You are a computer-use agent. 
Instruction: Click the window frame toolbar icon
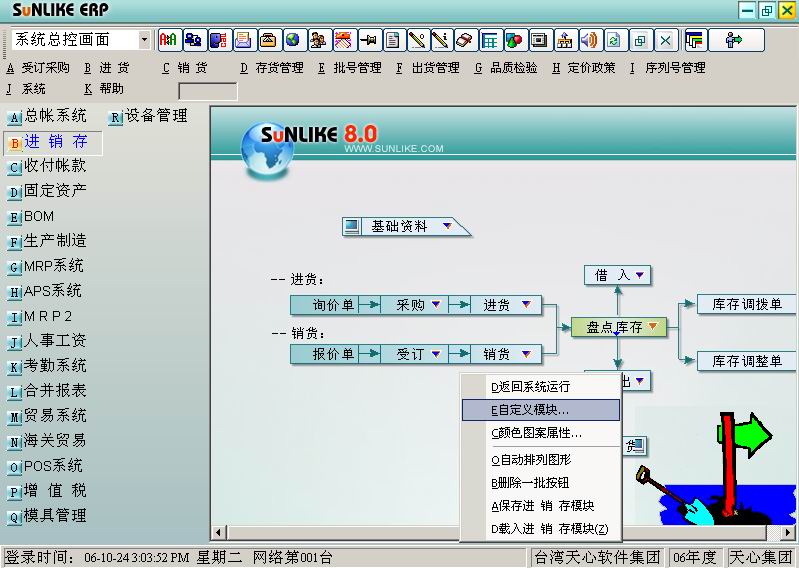[x=540, y=40]
